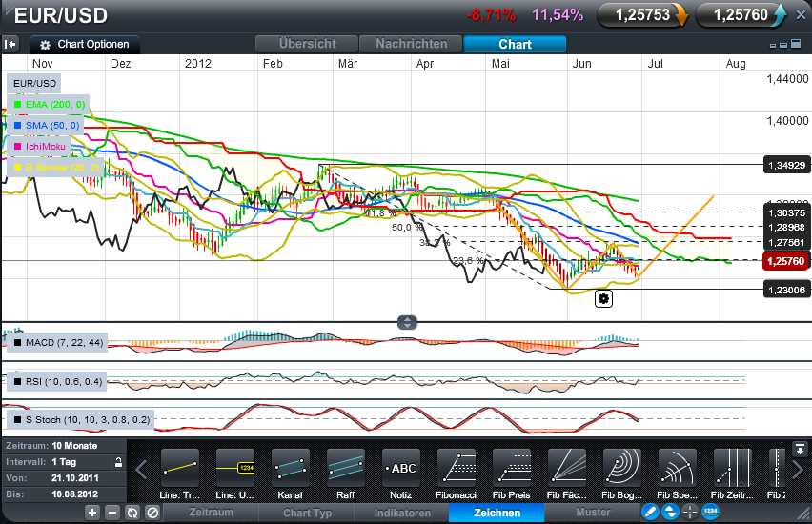
Task: Select the Fibonacci retracement tool
Action: (457, 469)
